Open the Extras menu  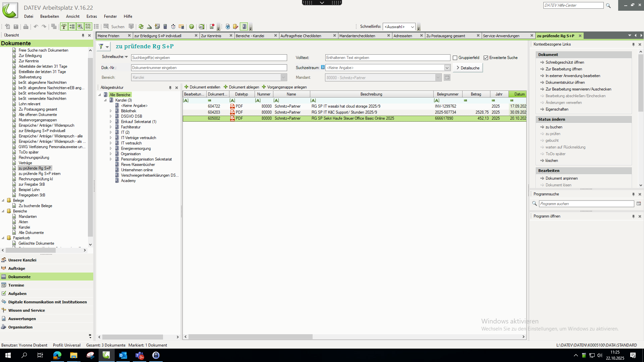click(92, 16)
